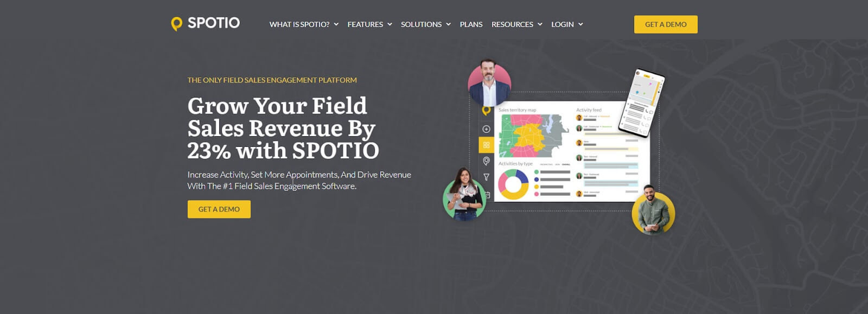868x314 pixels.
Task: Go to the Plans page
Action: click(x=471, y=24)
